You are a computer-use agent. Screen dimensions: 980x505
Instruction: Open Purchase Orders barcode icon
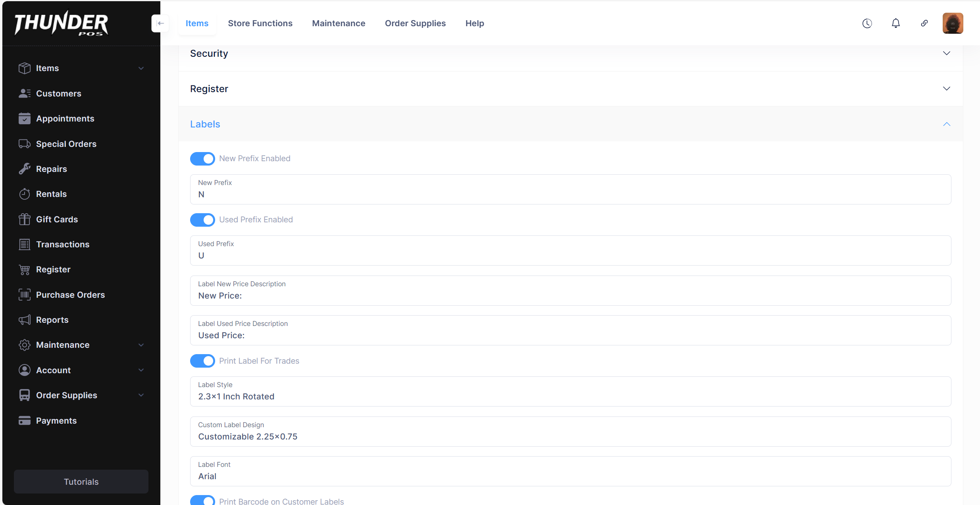(x=24, y=295)
